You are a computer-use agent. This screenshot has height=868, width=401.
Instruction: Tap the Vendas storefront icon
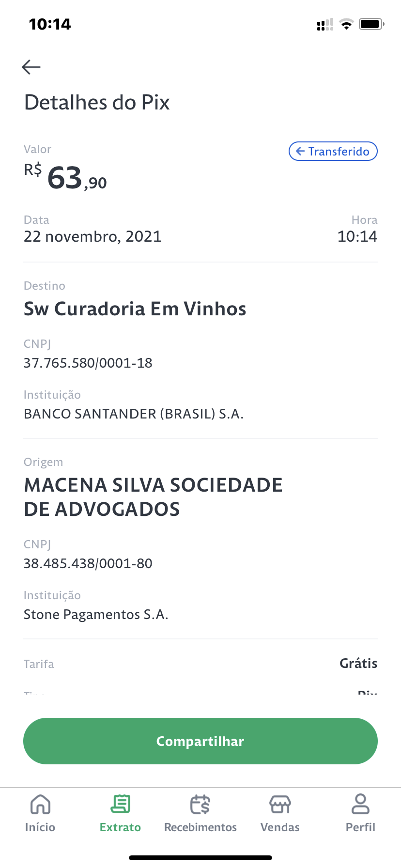[x=280, y=805]
